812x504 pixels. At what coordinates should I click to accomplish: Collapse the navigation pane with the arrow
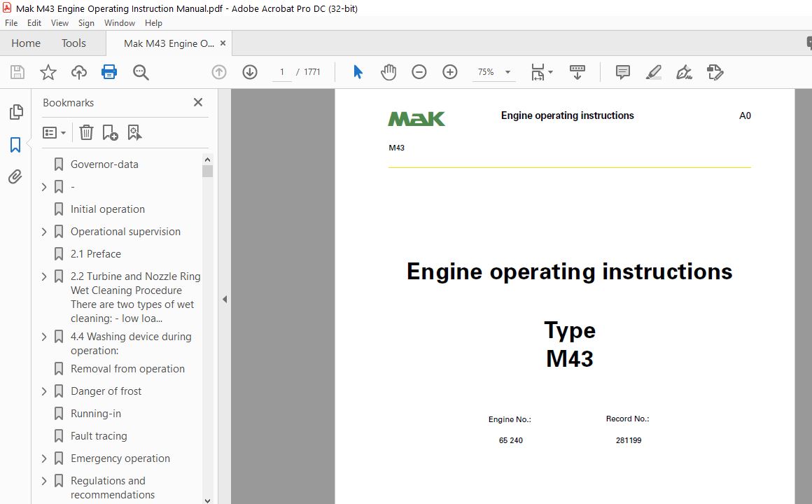pyautogui.click(x=225, y=299)
